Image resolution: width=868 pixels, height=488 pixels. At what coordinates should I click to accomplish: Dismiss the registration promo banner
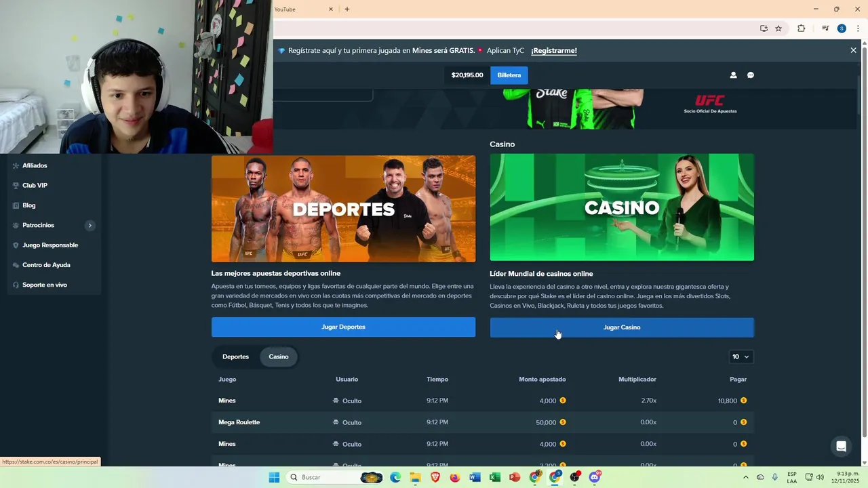853,50
